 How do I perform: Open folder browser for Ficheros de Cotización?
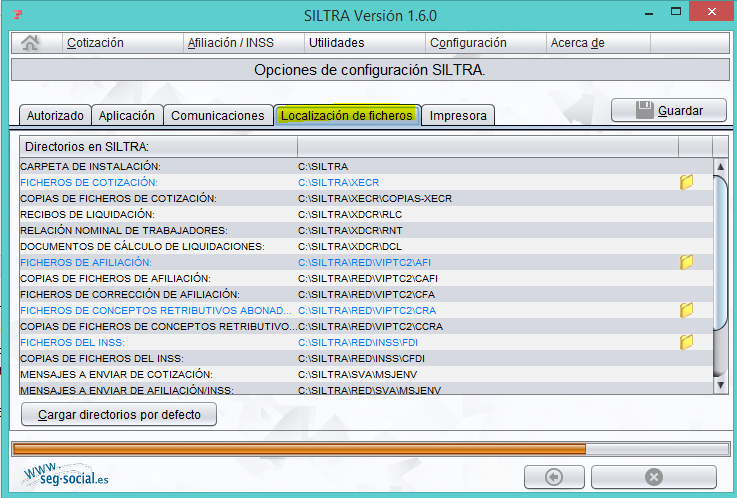pyautogui.click(x=686, y=182)
